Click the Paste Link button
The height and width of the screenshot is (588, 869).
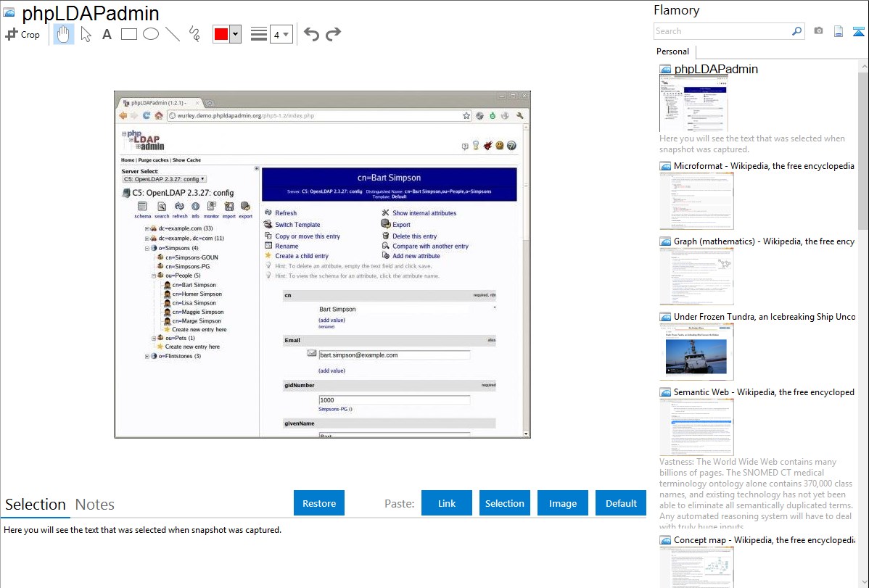(x=447, y=503)
